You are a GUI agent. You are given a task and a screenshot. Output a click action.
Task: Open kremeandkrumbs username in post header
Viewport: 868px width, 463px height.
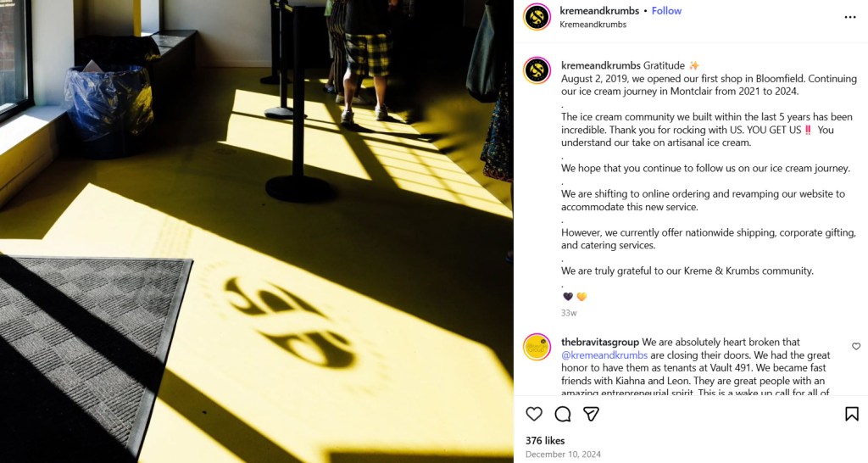[599, 10]
